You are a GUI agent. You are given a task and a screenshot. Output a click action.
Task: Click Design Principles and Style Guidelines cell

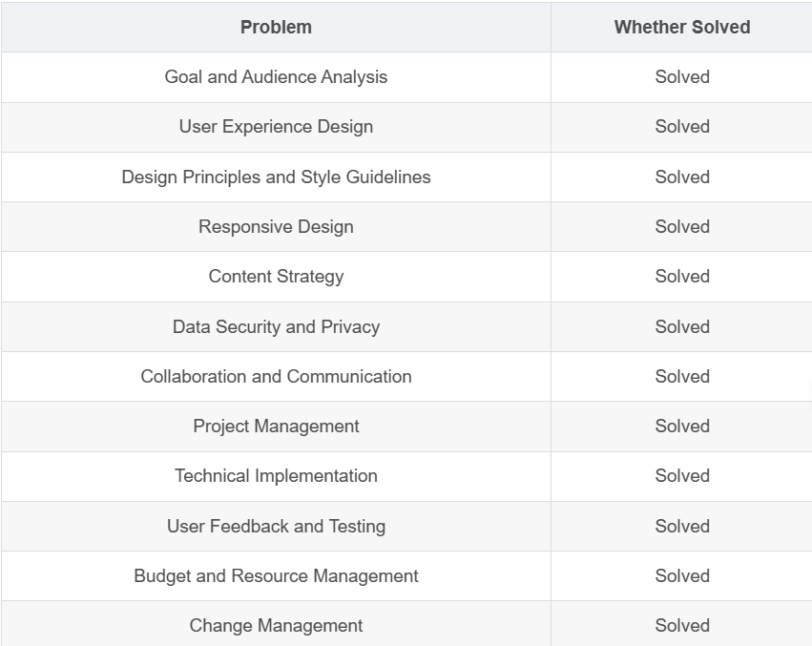(x=276, y=177)
